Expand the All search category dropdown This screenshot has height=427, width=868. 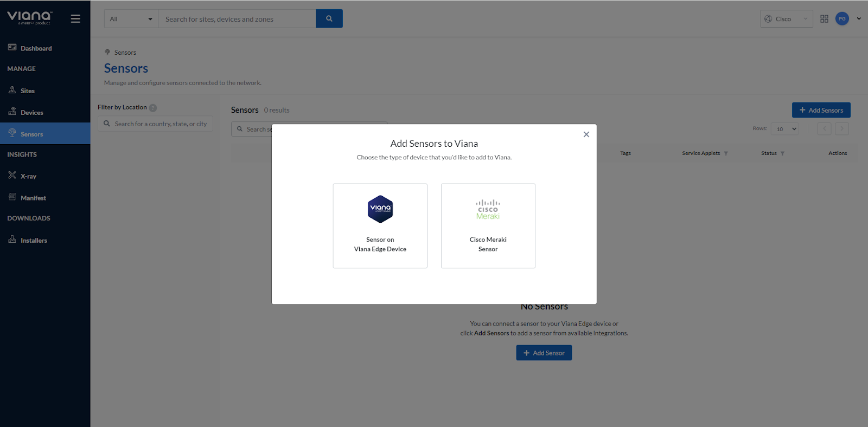[x=131, y=19]
